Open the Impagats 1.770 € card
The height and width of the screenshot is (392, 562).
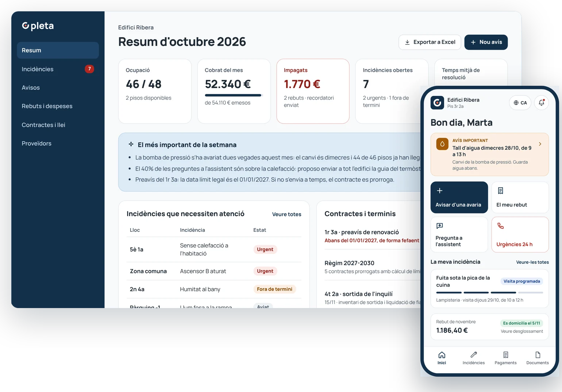tap(313, 91)
